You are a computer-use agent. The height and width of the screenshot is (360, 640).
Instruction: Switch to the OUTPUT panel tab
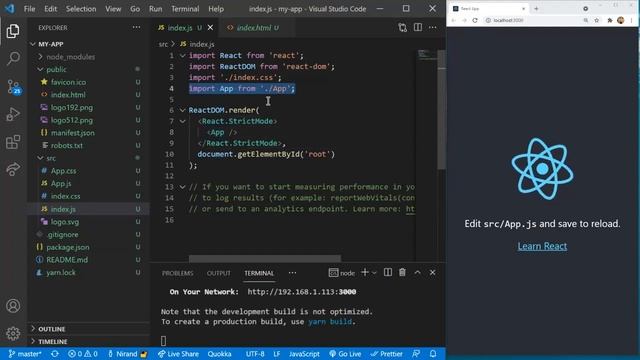(218, 273)
